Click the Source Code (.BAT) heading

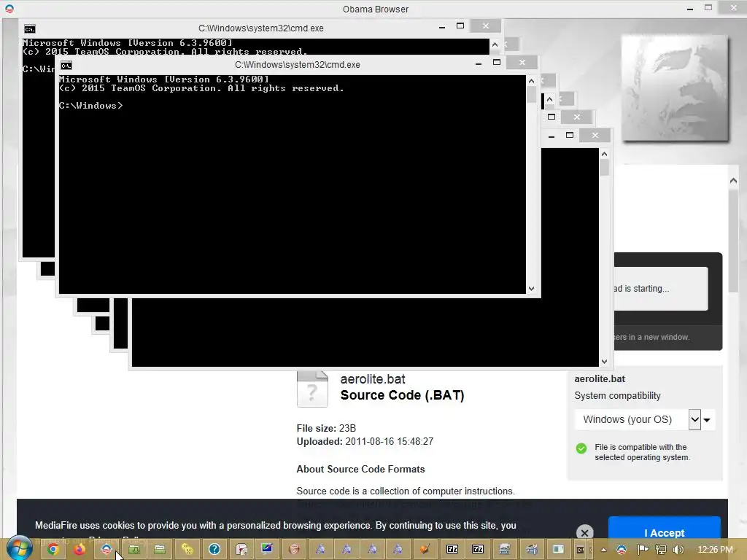tap(402, 395)
